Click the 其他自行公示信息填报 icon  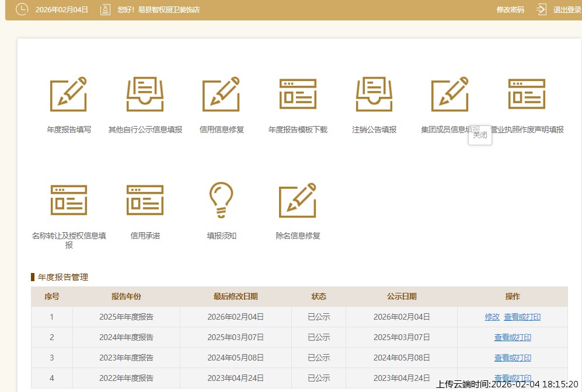click(145, 94)
